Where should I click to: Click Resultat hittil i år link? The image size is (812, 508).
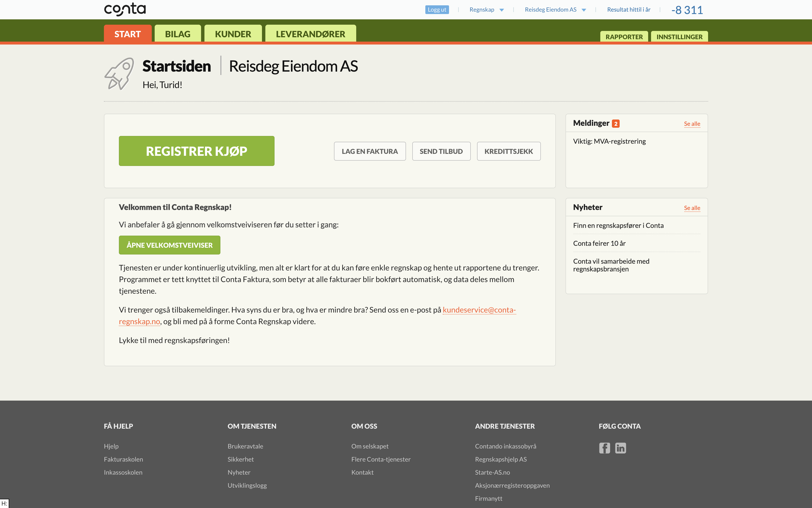(x=629, y=10)
